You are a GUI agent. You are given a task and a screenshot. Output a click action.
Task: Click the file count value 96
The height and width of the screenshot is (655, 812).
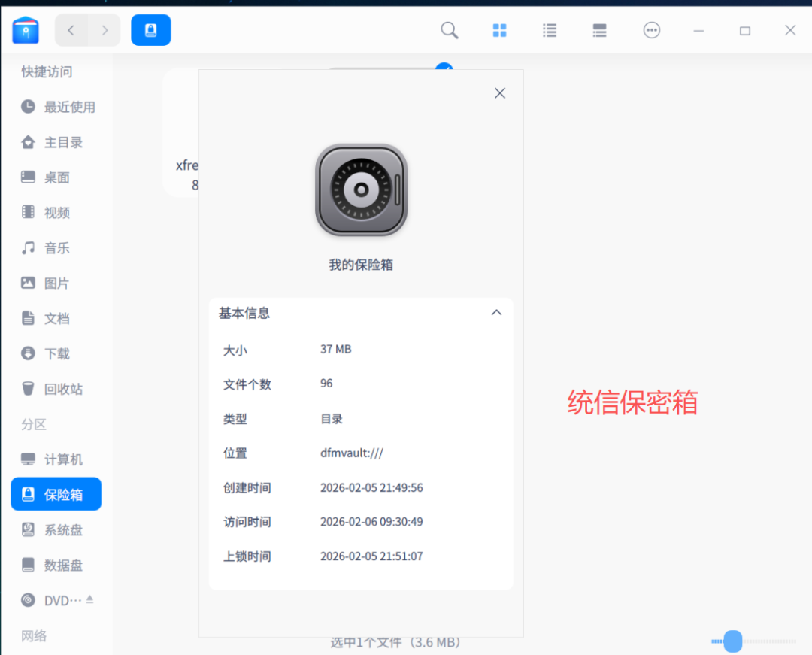326,384
